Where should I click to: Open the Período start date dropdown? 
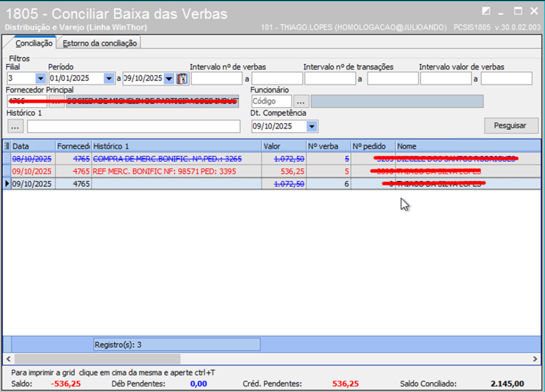click(109, 79)
